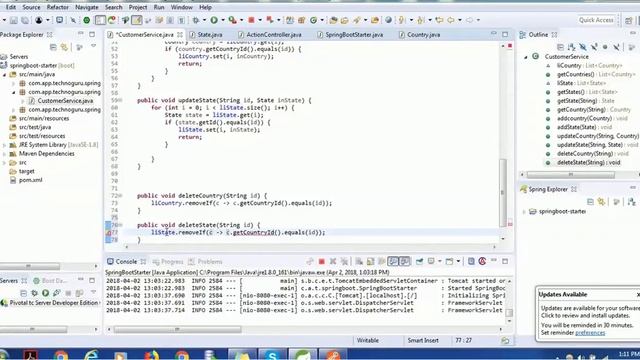Click the red circular icon in Console toolbar
The width and height of the screenshot is (640, 360).
tap(482, 261)
